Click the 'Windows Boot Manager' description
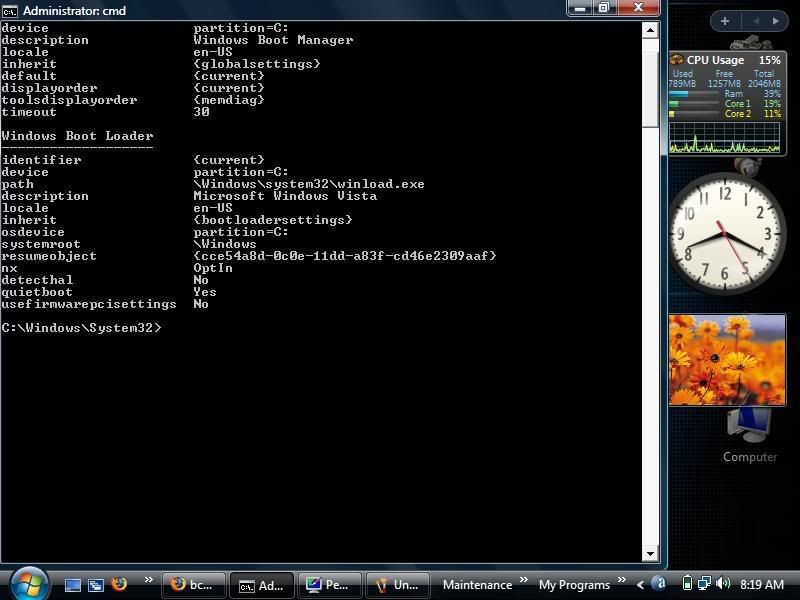 [273, 40]
